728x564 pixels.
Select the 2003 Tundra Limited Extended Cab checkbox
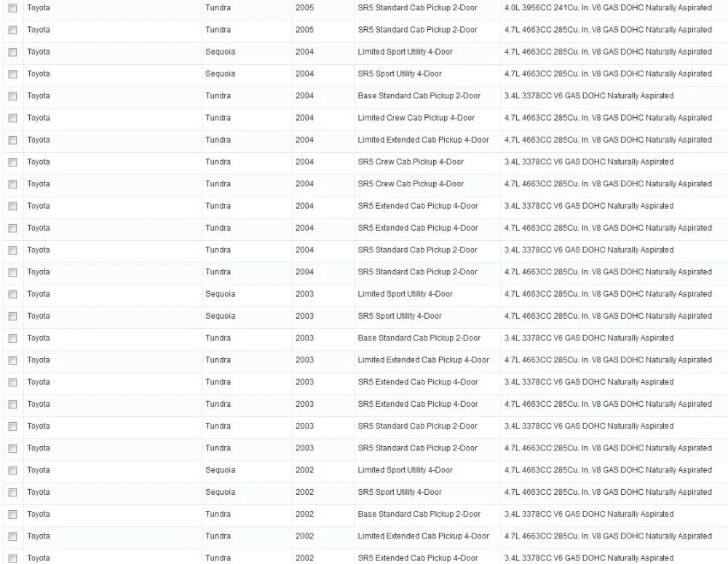[12, 361]
